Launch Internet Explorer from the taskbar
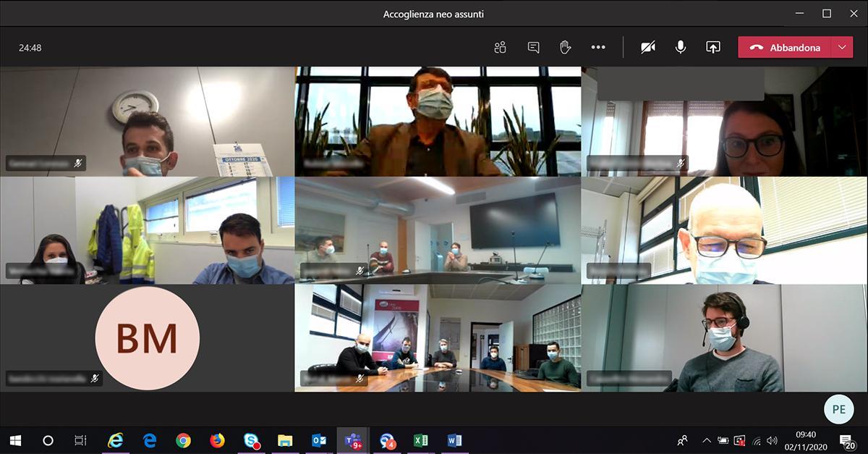Screen dimensions: 868x454 pos(115,440)
